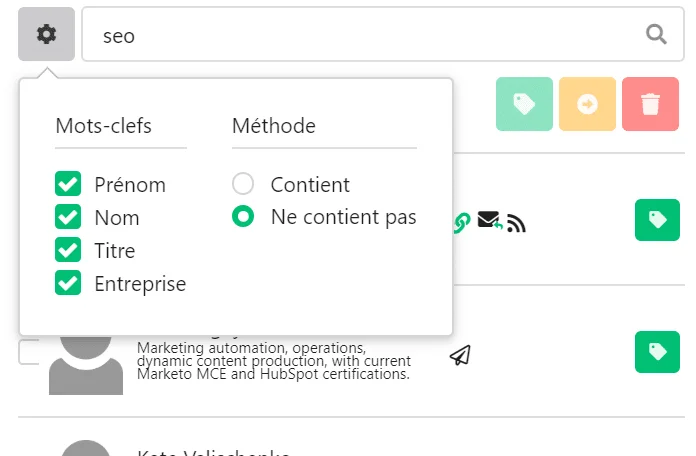Screen dimensions: 696x456
Task: Click the RSS feed icon
Action: (516, 223)
